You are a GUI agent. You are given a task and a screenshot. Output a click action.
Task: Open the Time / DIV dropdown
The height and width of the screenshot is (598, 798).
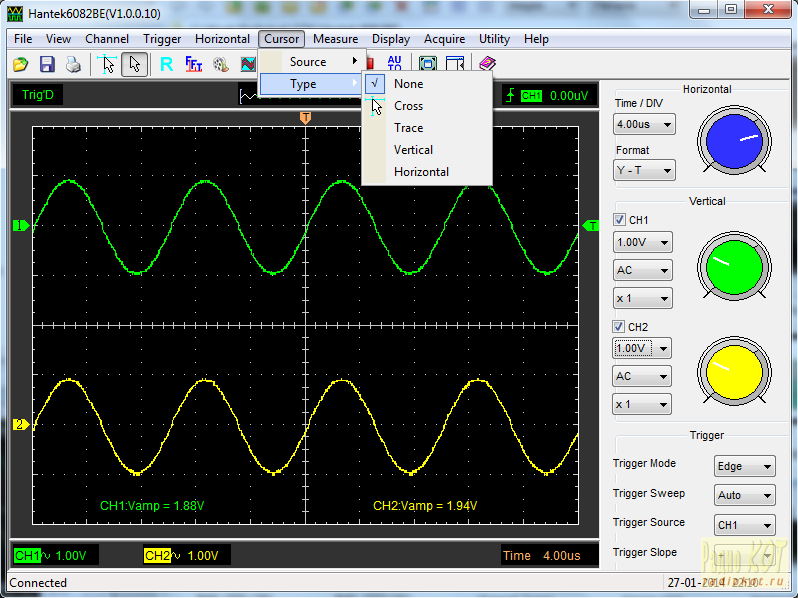click(x=644, y=125)
